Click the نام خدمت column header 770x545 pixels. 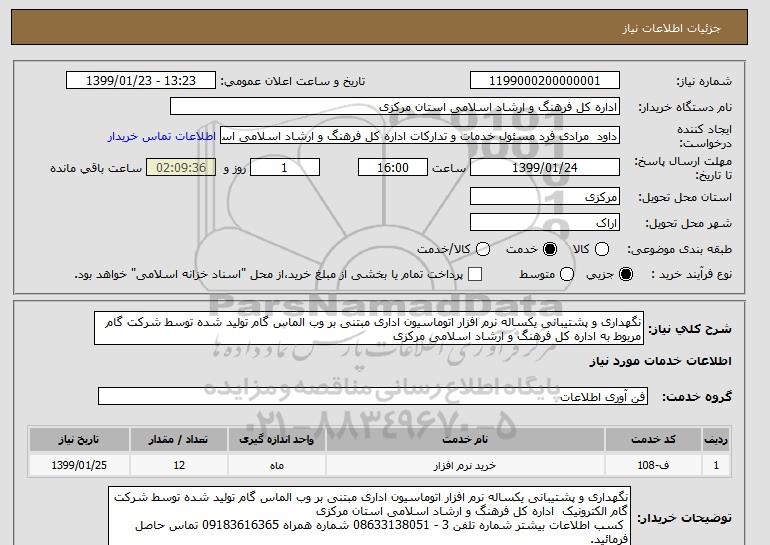(x=465, y=439)
